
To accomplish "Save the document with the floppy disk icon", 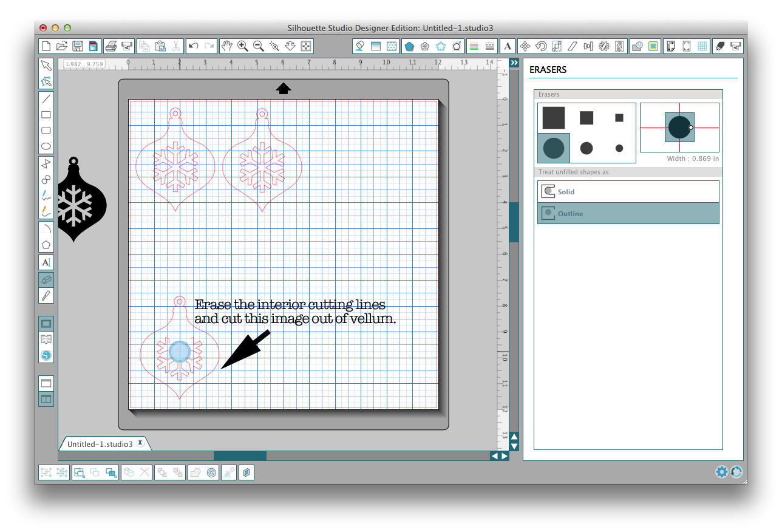I will click(x=78, y=46).
